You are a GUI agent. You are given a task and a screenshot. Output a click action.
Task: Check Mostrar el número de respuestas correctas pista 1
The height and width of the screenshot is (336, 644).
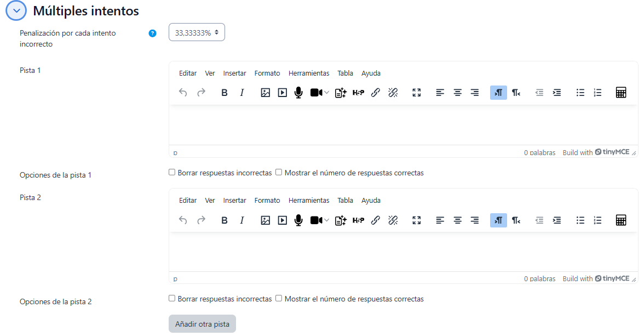[279, 172]
